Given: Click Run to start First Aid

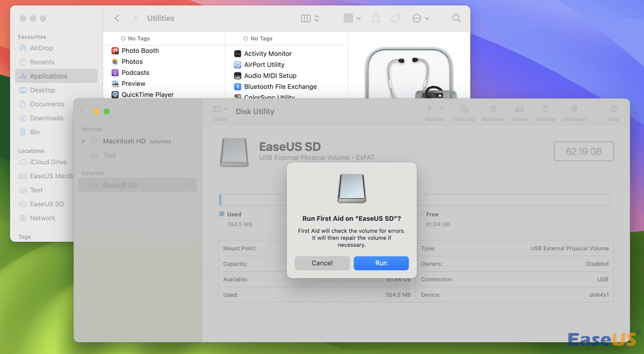Looking at the screenshot, I should click(x=381, y=263).
